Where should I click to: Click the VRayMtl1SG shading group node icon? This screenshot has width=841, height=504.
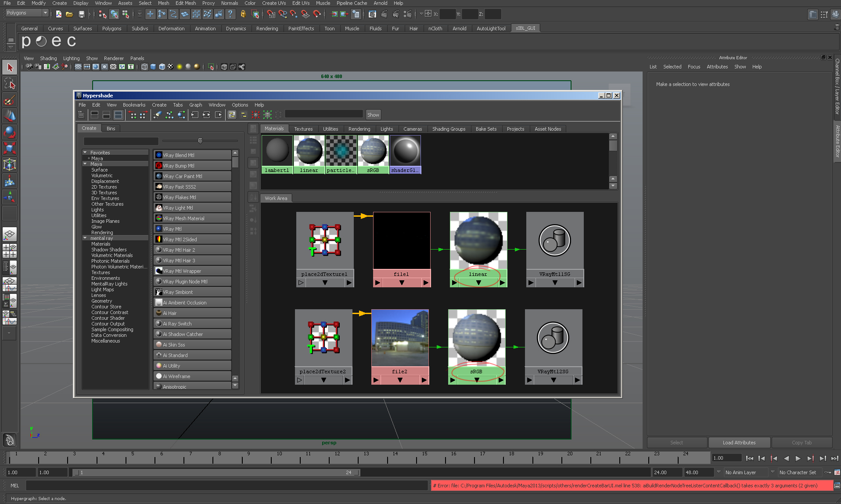555,240
